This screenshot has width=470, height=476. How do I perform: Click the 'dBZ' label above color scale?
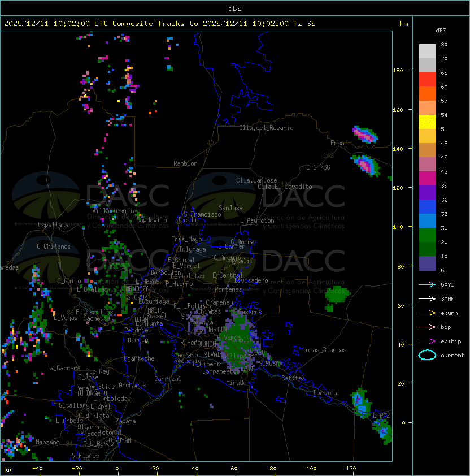pyautogui.click(x=441, y=31)
